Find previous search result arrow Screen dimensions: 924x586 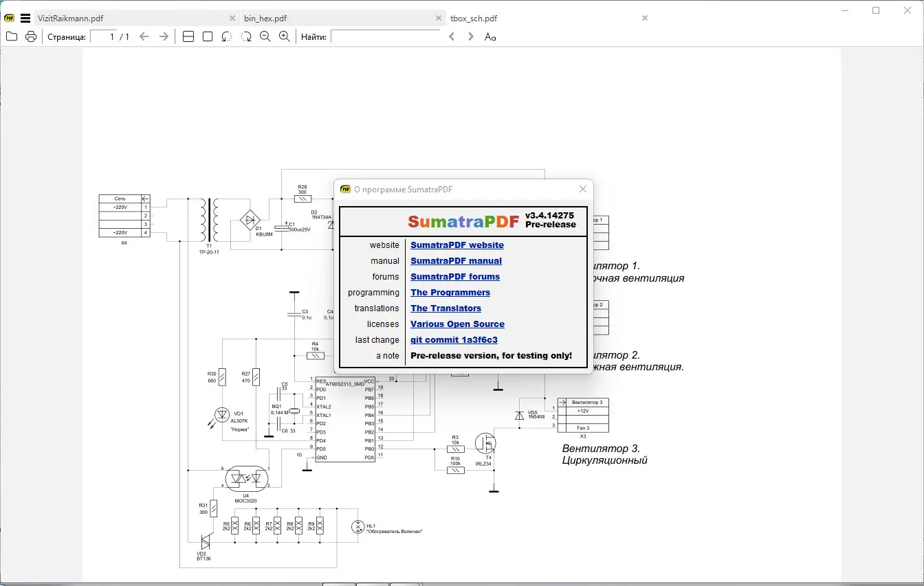pyautogui.click(x=452, y=36)
